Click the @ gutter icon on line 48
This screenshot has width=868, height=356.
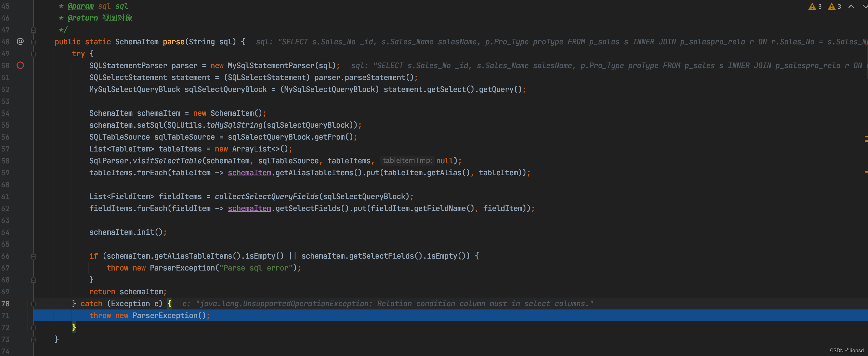pos(20,41)
